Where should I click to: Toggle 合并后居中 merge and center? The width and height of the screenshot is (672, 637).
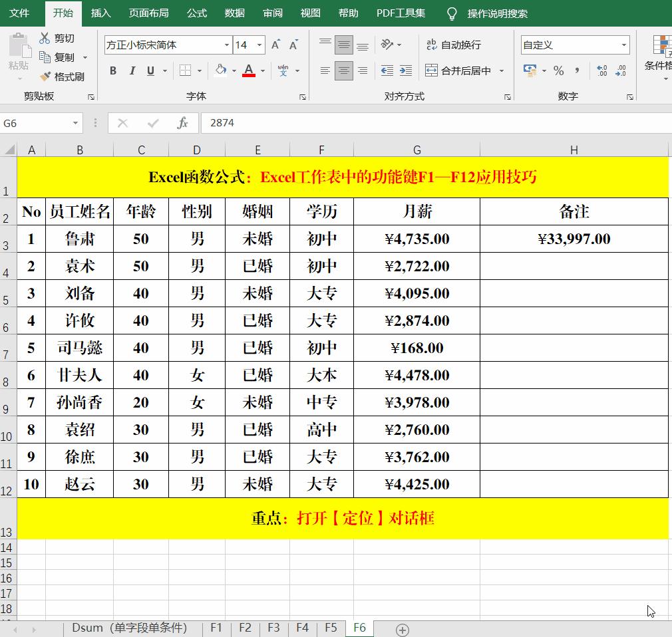pos(458,70)
